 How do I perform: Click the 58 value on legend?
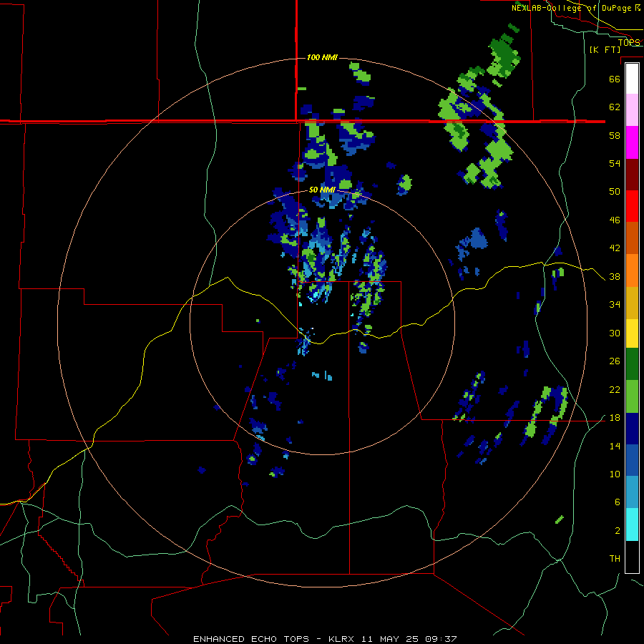(615, 135)
